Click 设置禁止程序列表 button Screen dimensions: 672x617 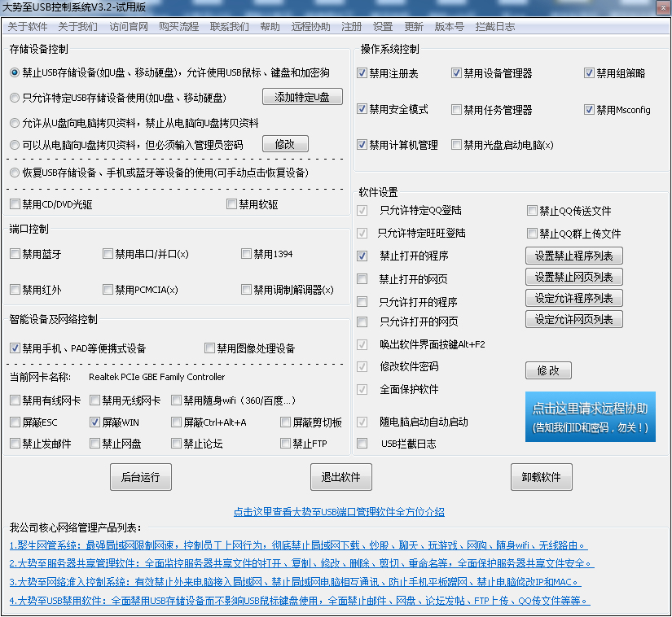coord(574,256)
